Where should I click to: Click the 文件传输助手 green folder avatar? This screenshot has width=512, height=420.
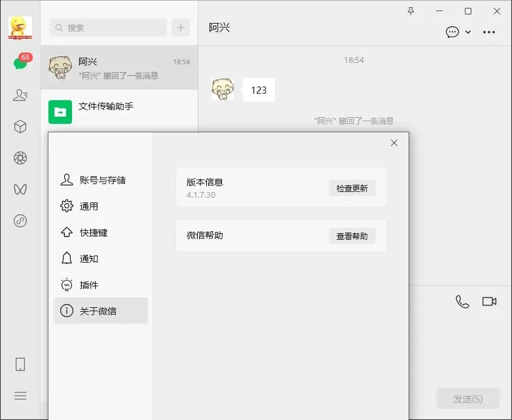tap(60, 112)
